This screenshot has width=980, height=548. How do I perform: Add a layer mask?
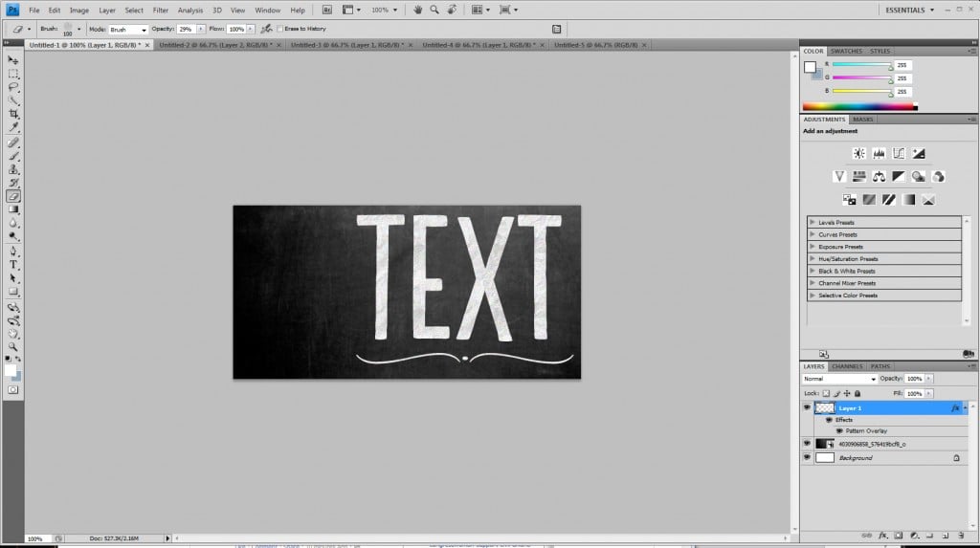pyautogui.click(x=898, y=536)
